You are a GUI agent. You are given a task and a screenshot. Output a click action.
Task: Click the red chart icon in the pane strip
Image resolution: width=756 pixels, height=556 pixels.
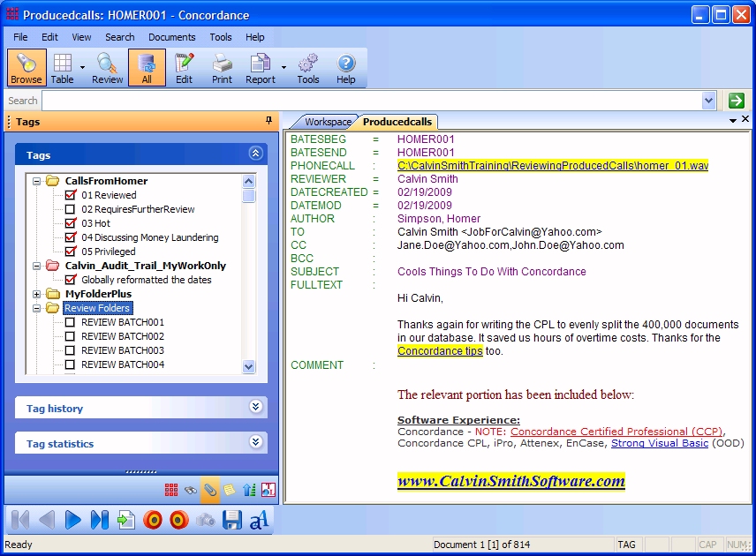click(268, 490)
